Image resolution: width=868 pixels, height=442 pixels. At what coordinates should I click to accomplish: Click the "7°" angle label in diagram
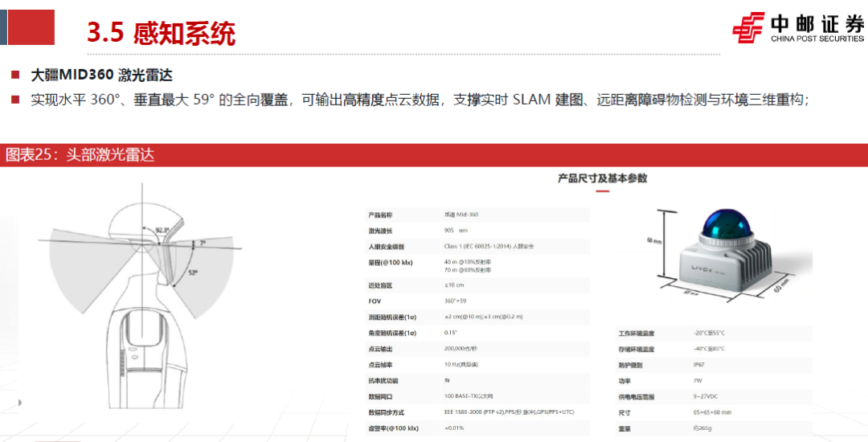(x=203, y=243)
